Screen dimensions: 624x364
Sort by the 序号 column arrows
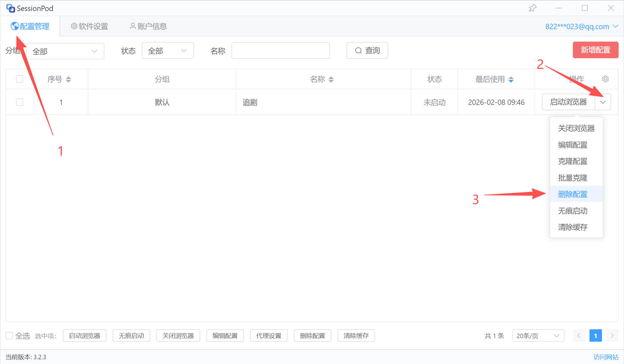[68, 79]
